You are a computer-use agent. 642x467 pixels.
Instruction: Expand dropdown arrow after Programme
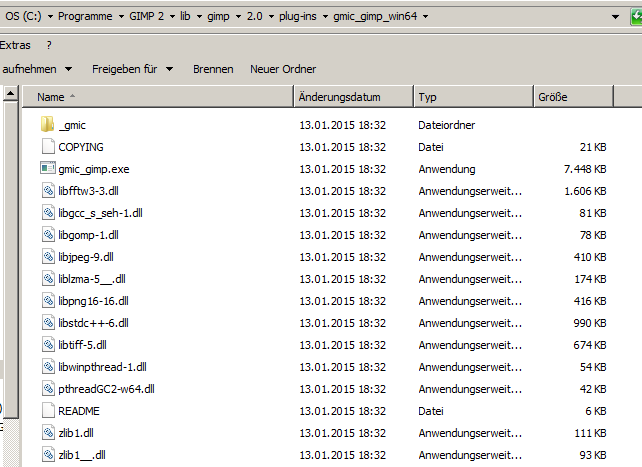point(121,17)
